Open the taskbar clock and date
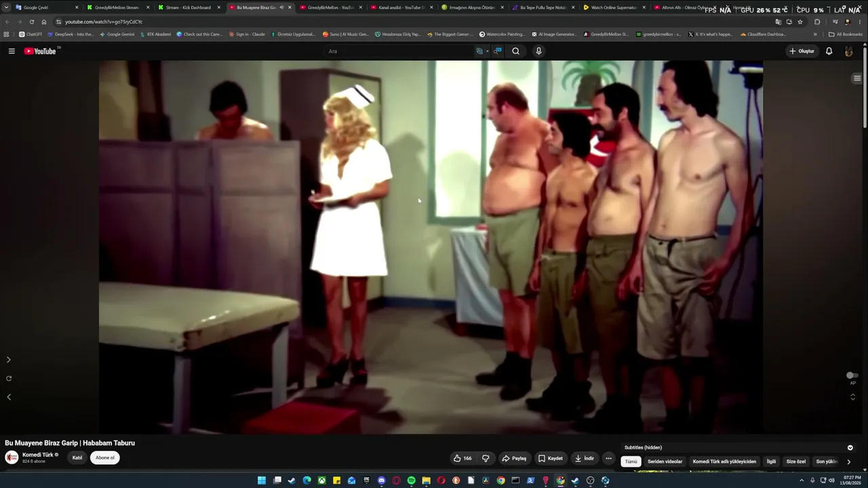This screenshot has height=488, width=868. 852,481
